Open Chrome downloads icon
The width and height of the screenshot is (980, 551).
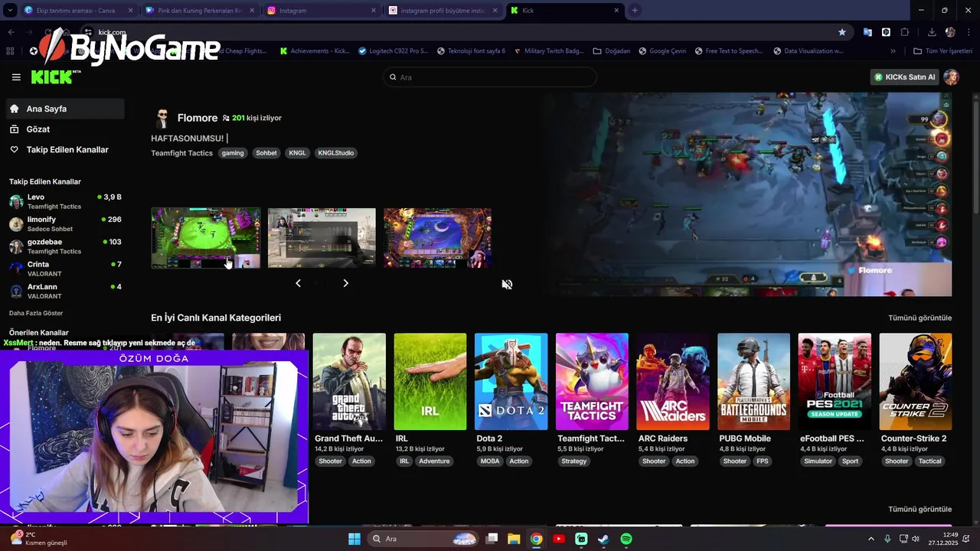(932, 32)
